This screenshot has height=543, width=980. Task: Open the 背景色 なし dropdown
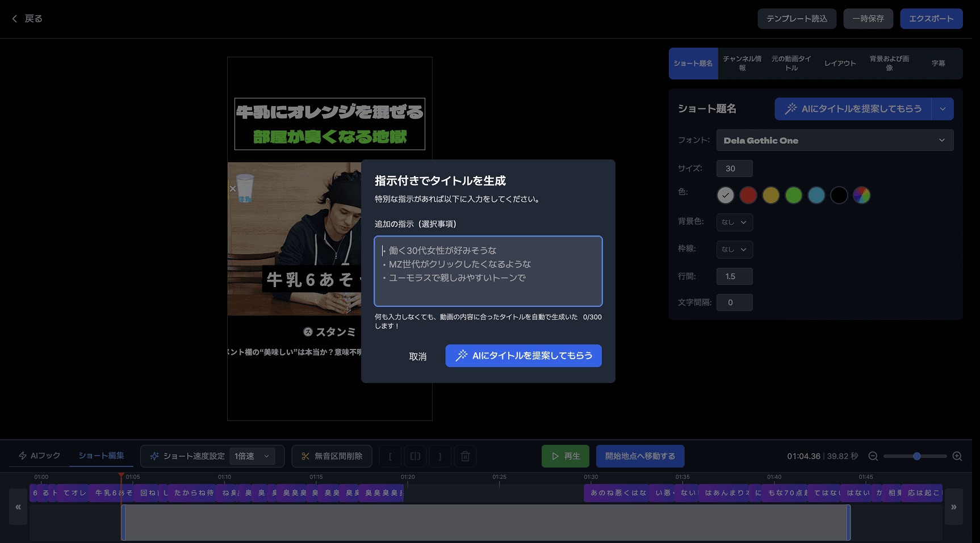pos(734,222)
